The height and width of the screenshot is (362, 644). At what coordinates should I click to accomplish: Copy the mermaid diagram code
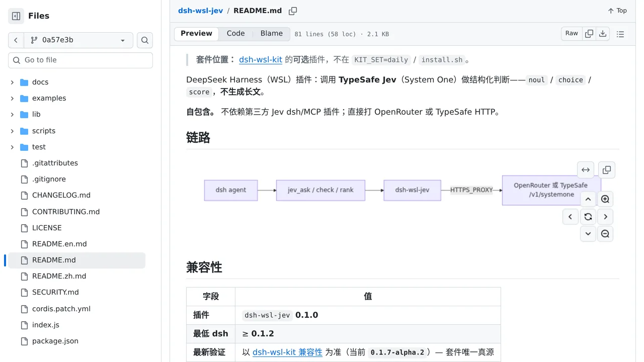click(607, 170)
